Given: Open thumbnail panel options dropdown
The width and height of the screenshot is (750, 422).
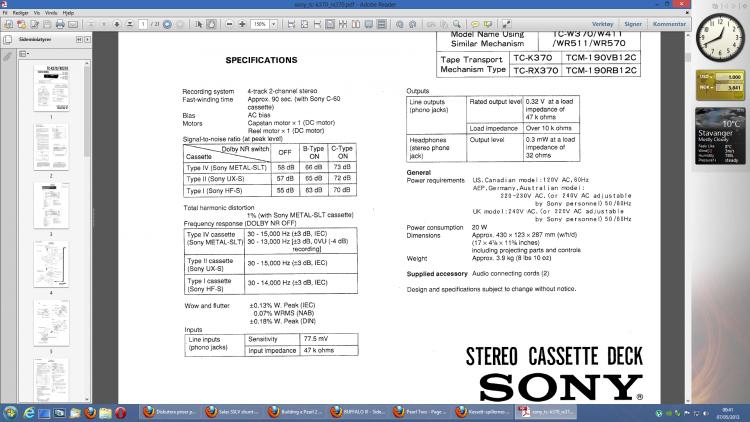Looking at the screenshot, I should [x=23, y=54].
